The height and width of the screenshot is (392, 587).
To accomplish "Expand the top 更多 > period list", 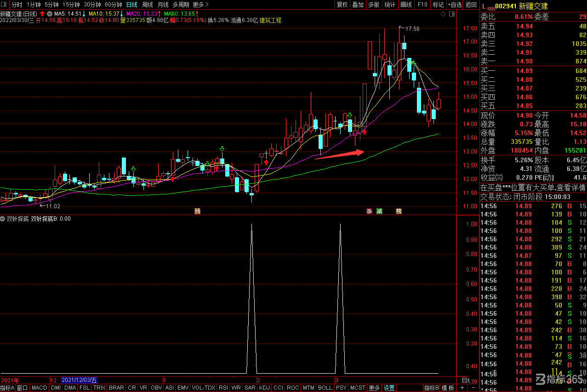I will pos(200,5).
